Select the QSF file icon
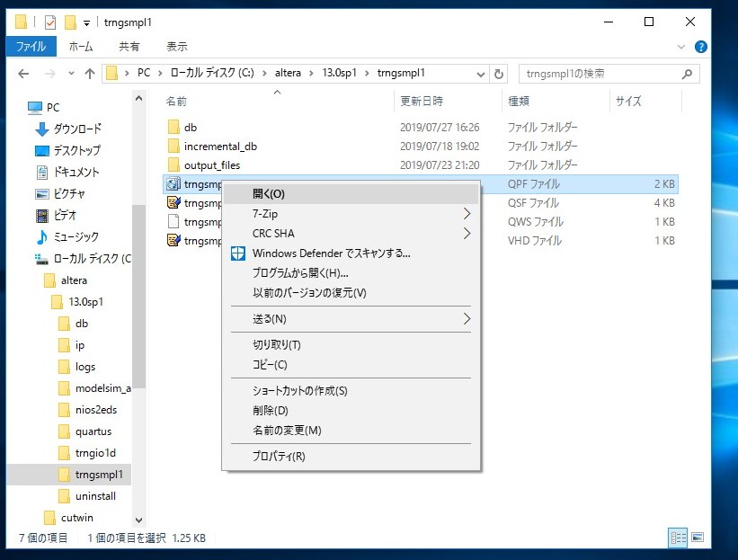The image size is (738, 560). tap(173, 203)
